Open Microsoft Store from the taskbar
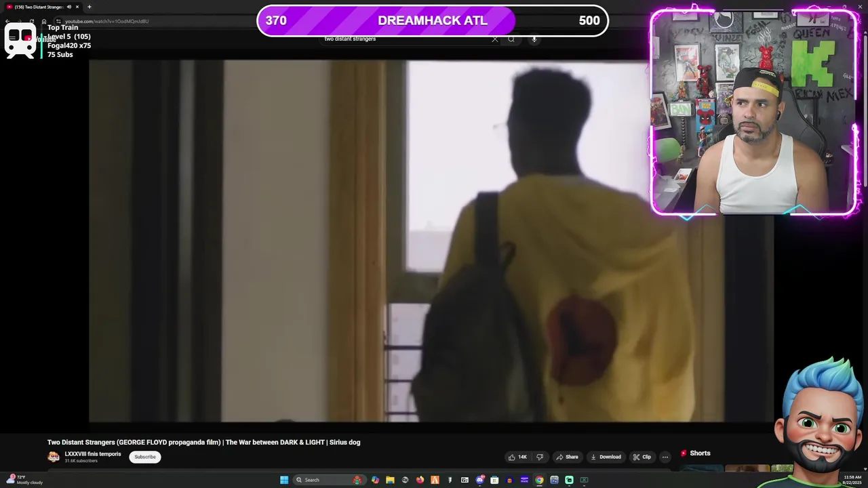The image size is (868, 488). (x=494, y=480)
